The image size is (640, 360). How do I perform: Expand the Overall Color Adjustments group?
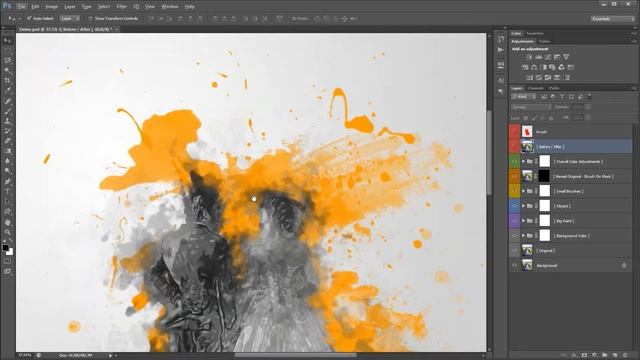(x=523, y=162)
